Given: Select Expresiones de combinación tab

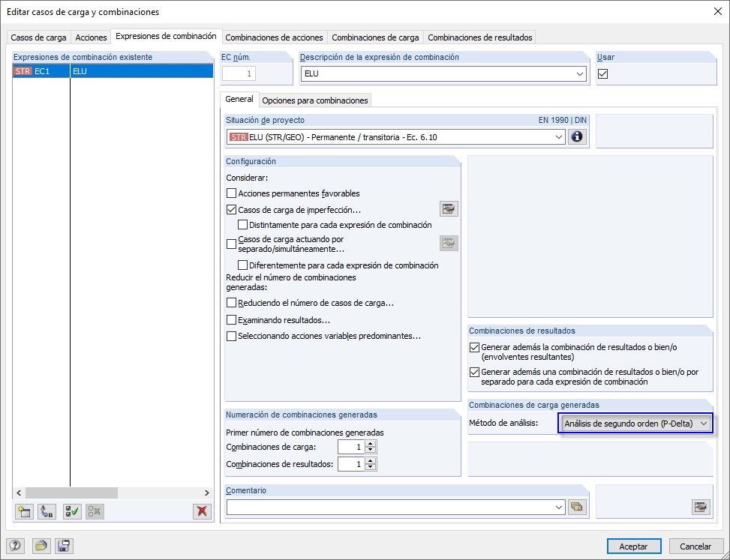Looking at the screenshot, I should click(x=166, y=36).
